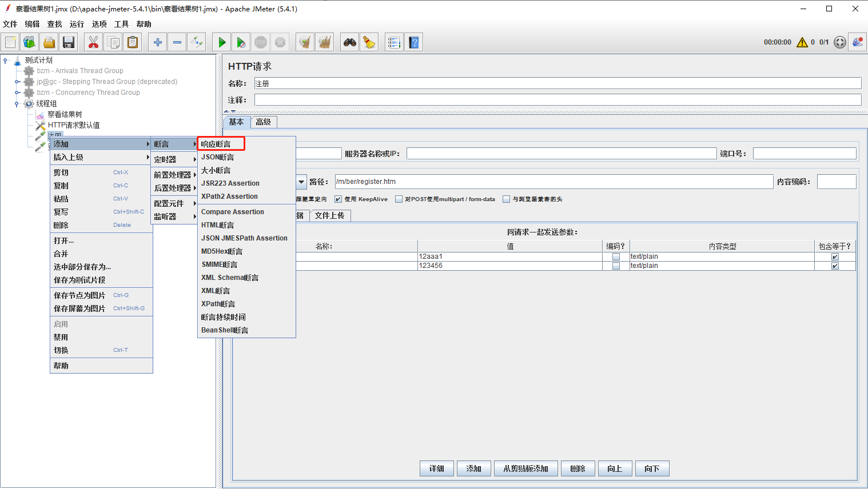
Task: Click the 向上 button
Action: (x=615, y=468)
